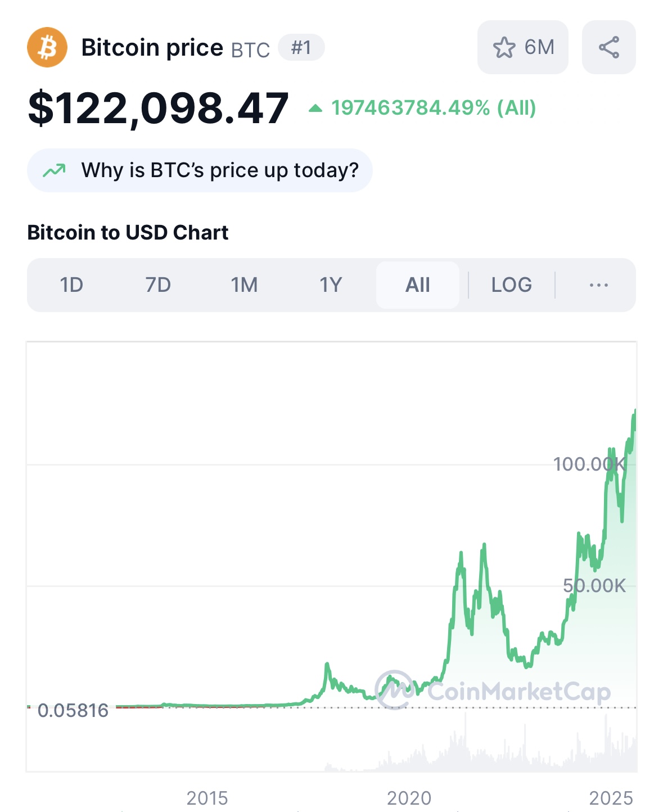Click the green trending-up arrow icon

pos(55,170)
